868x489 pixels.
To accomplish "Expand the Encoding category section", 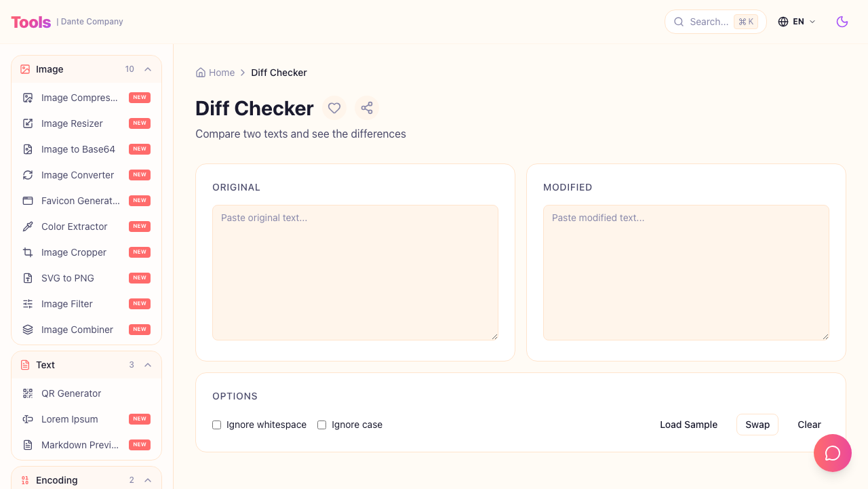I will pos(148,480).
